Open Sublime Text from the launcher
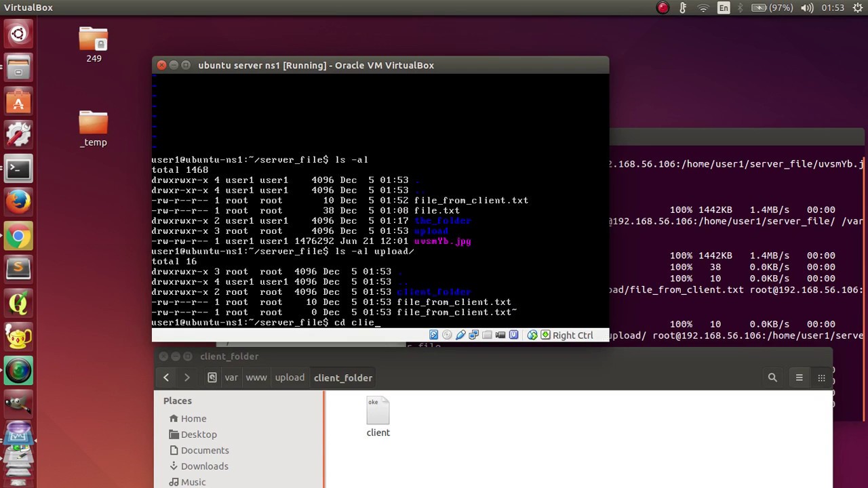868x488 pixels. [x=18, y=270]
